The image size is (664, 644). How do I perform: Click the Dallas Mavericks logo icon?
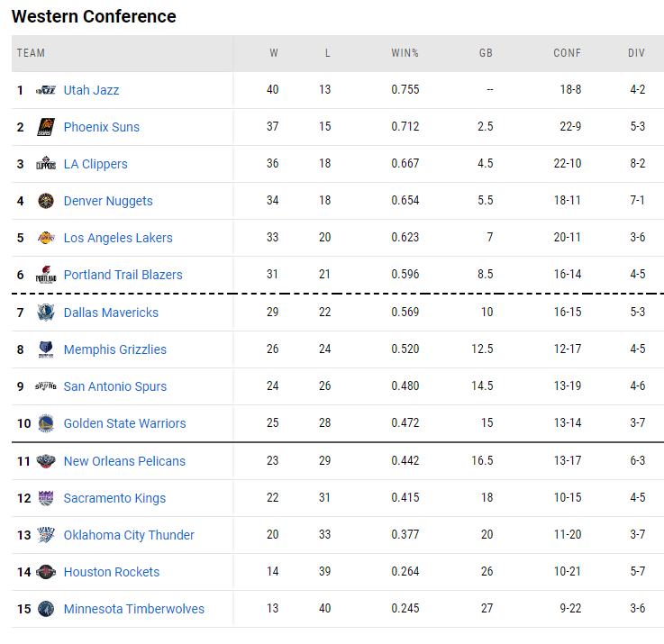[x=46, y=313]
